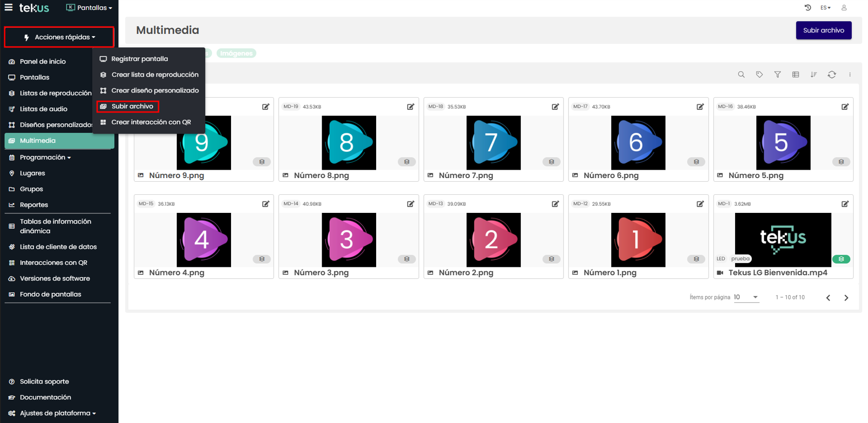The image size is (868, 423).
Task: Open items per page dropdown
Action: [746, 297]
